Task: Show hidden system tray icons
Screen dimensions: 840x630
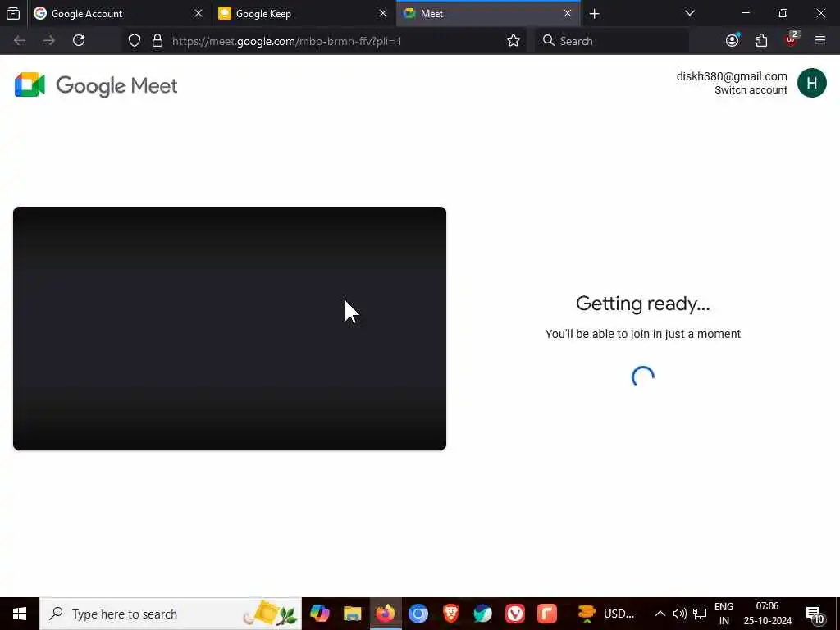Action: [x=660, y=614]
